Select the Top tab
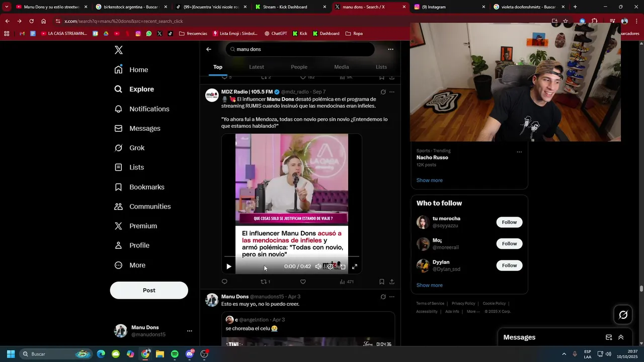This screenshot has width=644, height=362. click(218, 67)
